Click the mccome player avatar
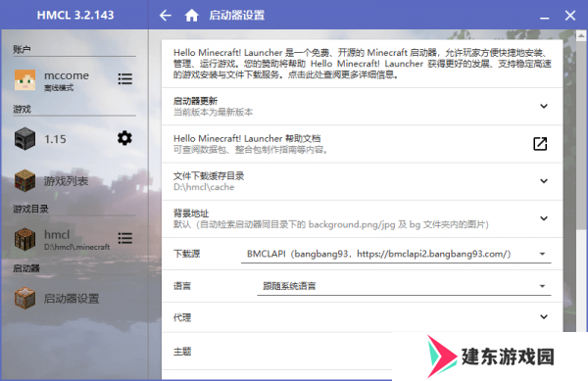588x381 pixels. 24,79
